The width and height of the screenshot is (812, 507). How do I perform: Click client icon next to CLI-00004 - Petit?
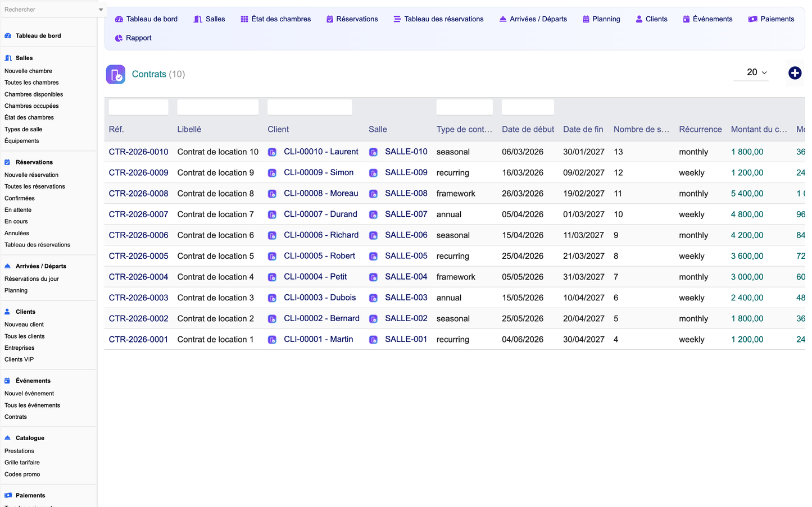click(272, 277)
